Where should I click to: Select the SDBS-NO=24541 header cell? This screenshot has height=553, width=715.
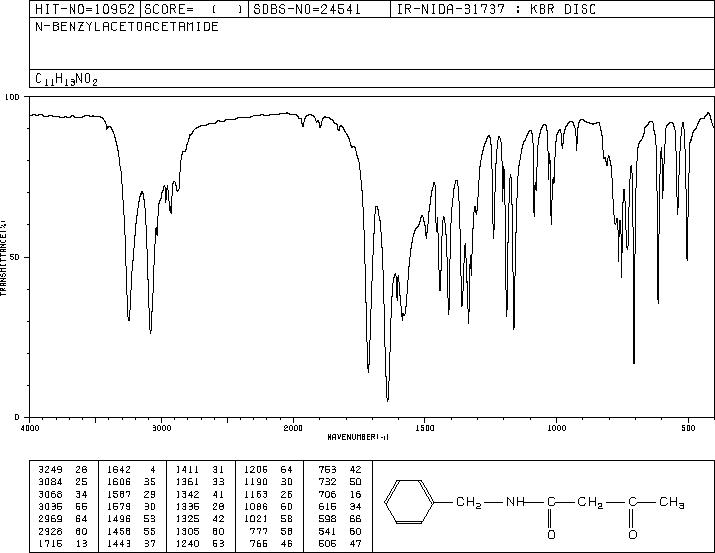coord(319,9)
